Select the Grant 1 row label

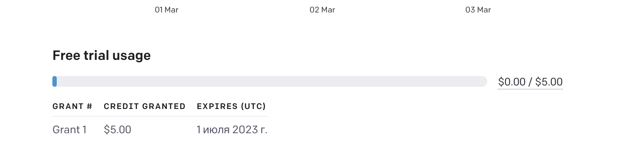click(x=70, y=129)
